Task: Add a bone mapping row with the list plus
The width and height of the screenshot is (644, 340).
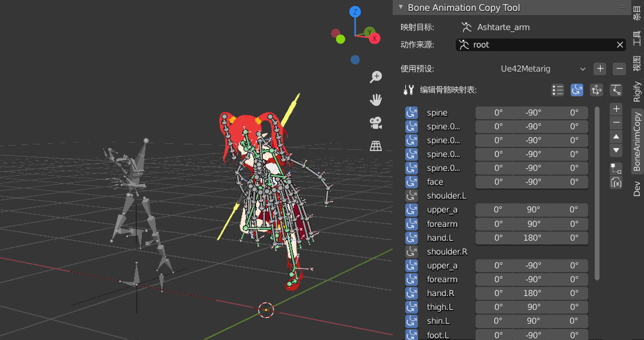Action: coord(616,109)
